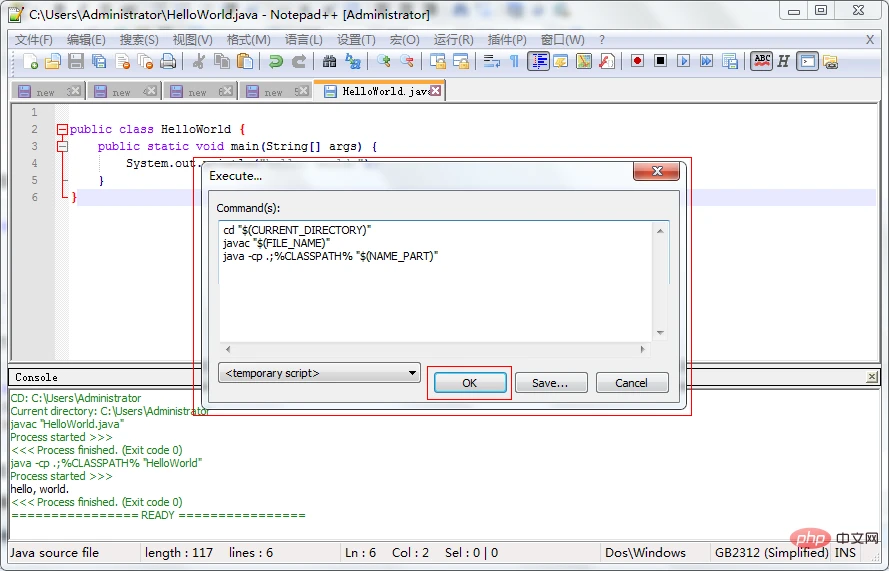The height and width of the screenshot is (571, 889).
Task: Click the grey Redo arrow icon
Action: pyautogui.click(x=299, y=61)
